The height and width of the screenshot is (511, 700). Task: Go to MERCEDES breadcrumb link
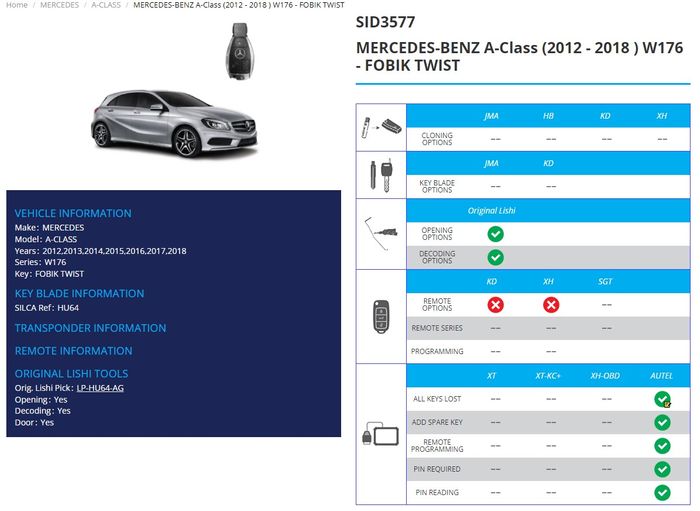pyautogui.click(x=59, y=5)
